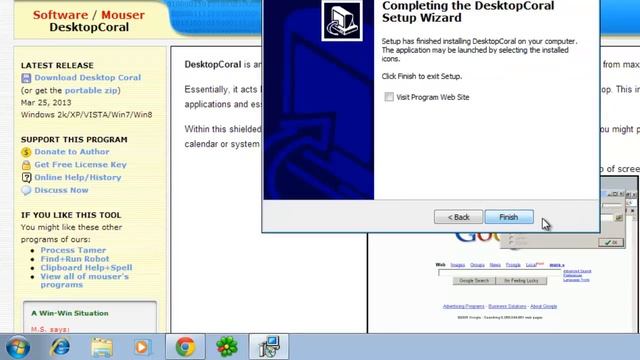Click the Finish button in setup wizard
The height and width of the screenshot is (360, 640).
click(x=509, y=217)
